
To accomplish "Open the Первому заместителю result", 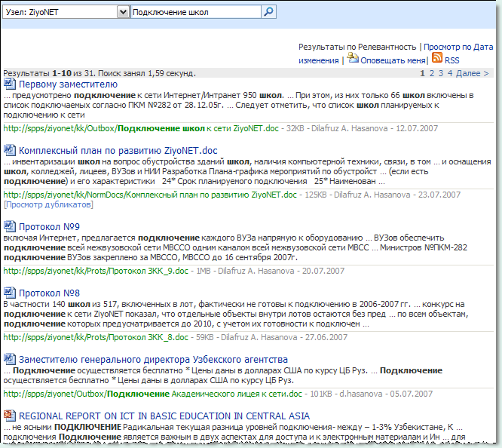I will pos(68,84).
